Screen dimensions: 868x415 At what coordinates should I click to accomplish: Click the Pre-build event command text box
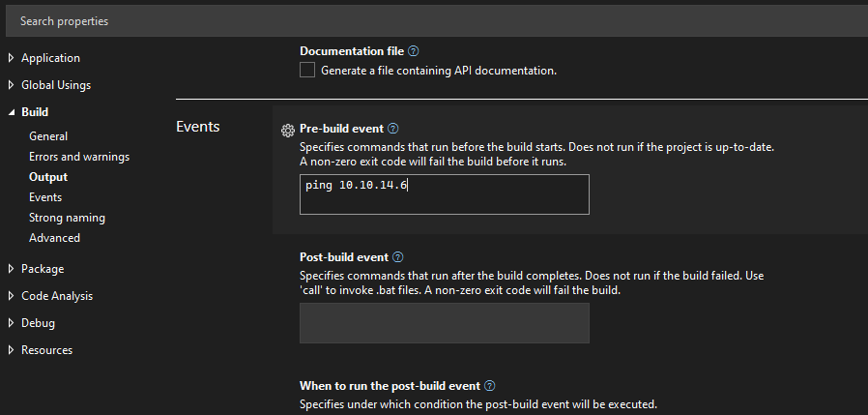click(444, 194)
